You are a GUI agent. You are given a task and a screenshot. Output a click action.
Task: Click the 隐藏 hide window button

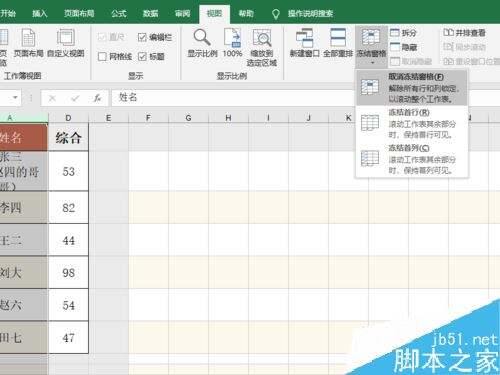403,47
